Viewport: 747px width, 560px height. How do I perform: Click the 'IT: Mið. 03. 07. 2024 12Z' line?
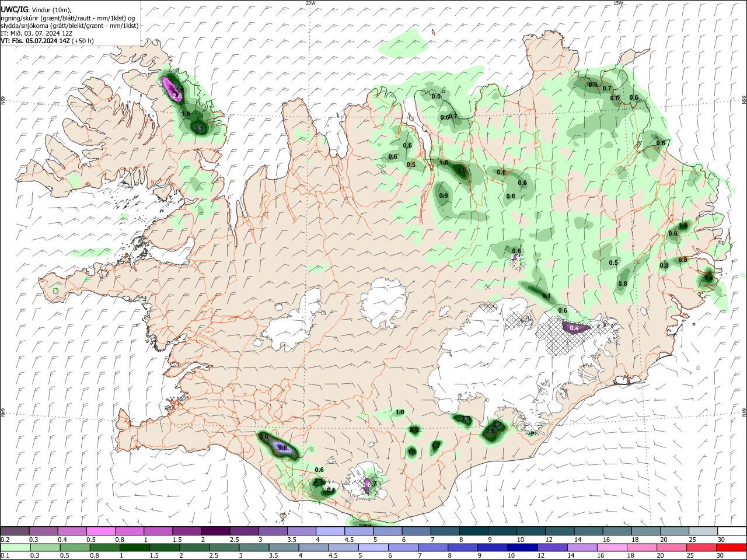click(x=36, y=33)
